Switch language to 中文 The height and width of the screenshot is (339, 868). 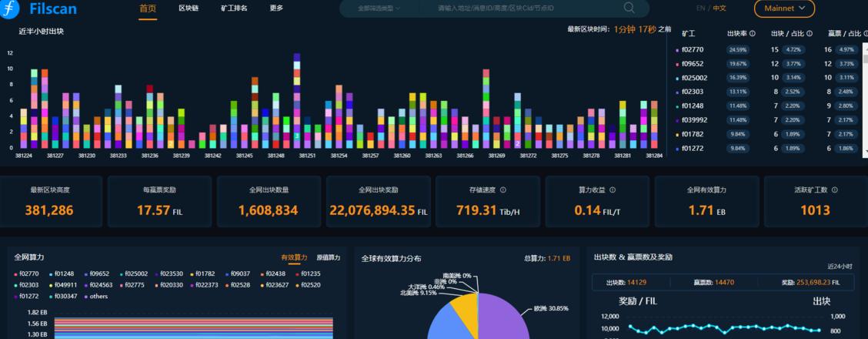719,8
